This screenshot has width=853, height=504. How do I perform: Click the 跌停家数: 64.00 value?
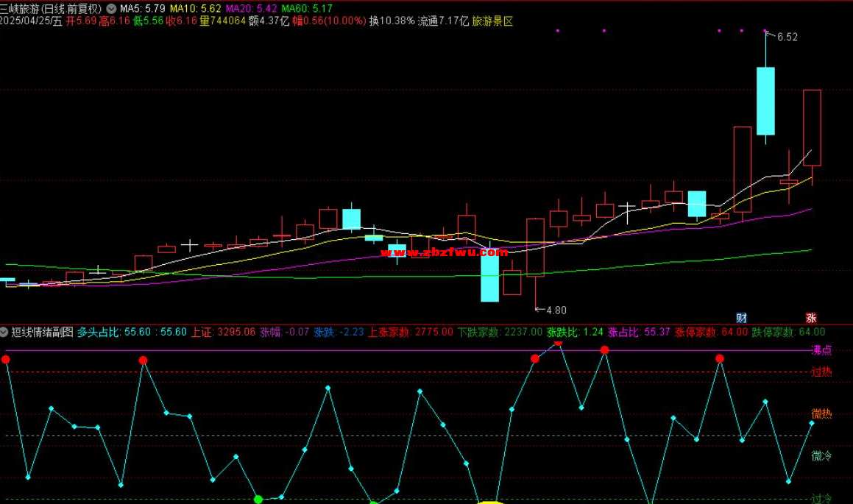[x=789, y=332]
